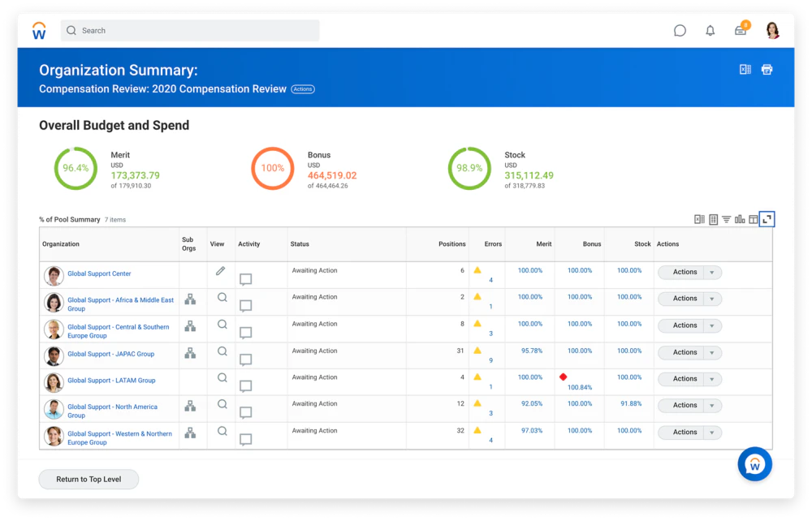
Task: Click the print icon in blue banner
Action: (767, 69)
